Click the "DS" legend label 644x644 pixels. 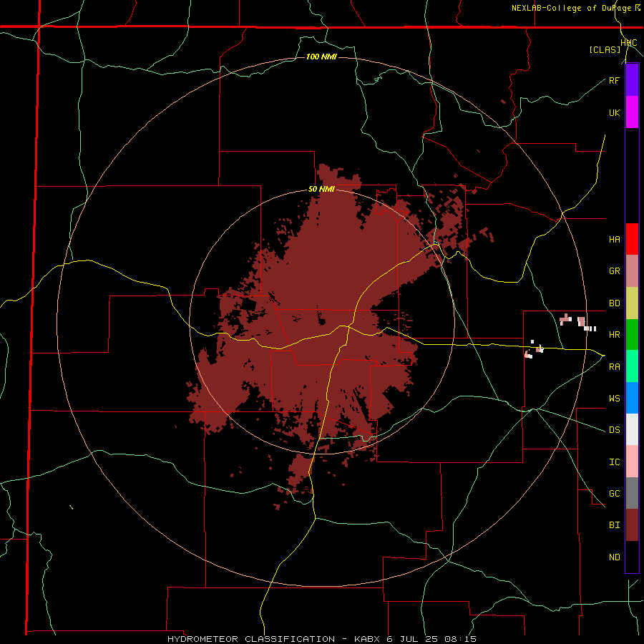tap(614, 430)
